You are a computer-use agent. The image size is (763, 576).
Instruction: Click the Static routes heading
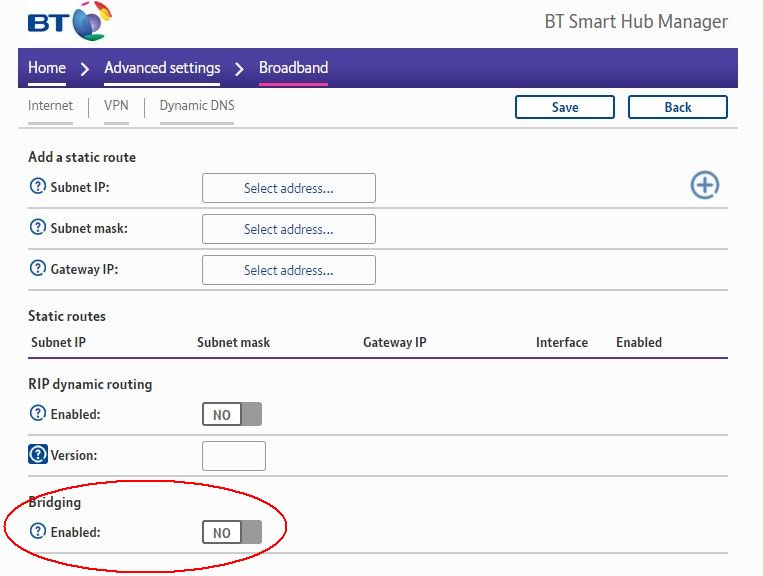point(67,316)
